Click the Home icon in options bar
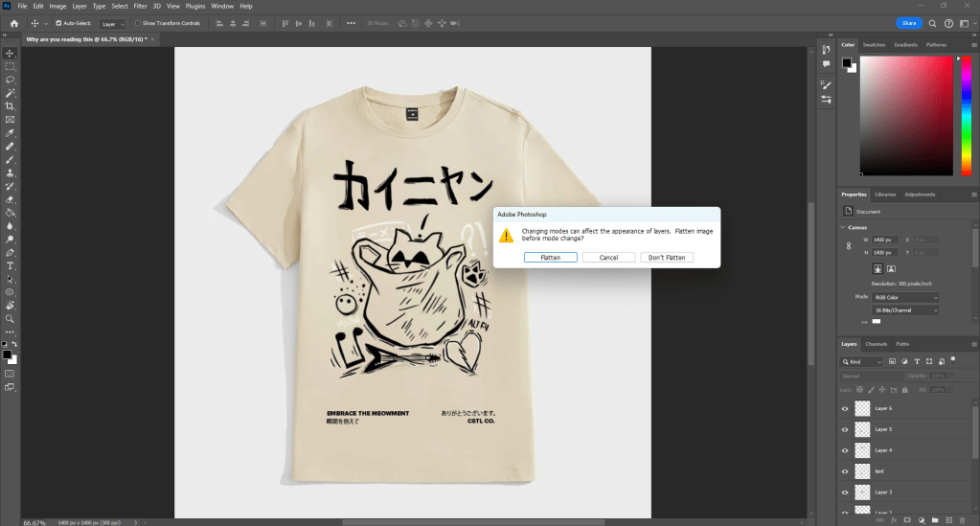Viewport: 980px width, 526px height. (14, 23)
